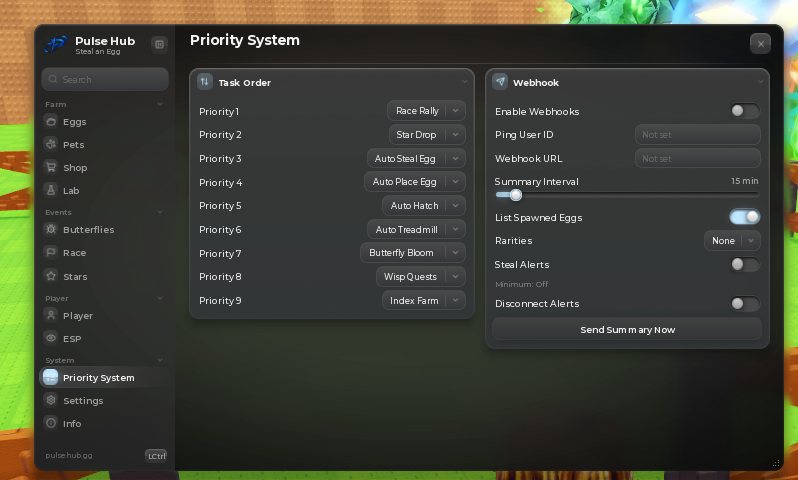Collapse the Farm sidebar section
798x480 pixels.
click(x=160, y=104)
